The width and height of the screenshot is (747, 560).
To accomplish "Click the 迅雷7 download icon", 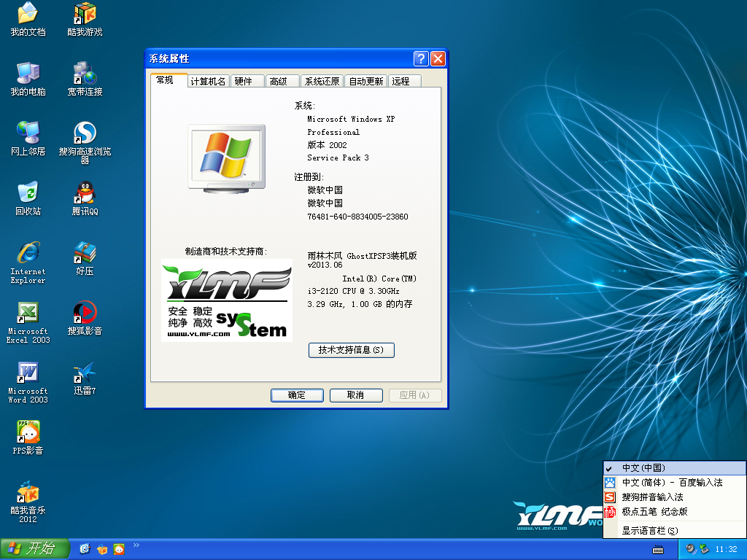I will (x=85, y=378).
